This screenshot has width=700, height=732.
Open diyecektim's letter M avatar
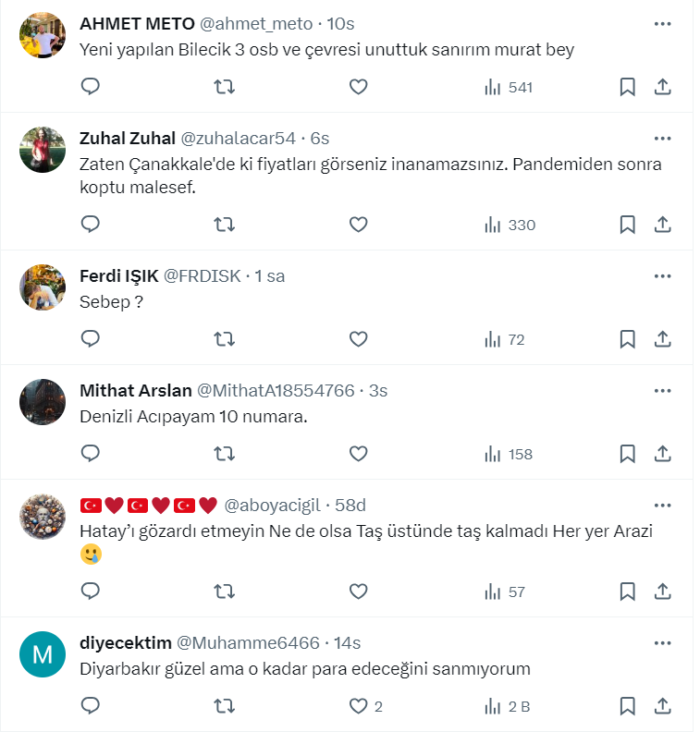pos(42,655)
